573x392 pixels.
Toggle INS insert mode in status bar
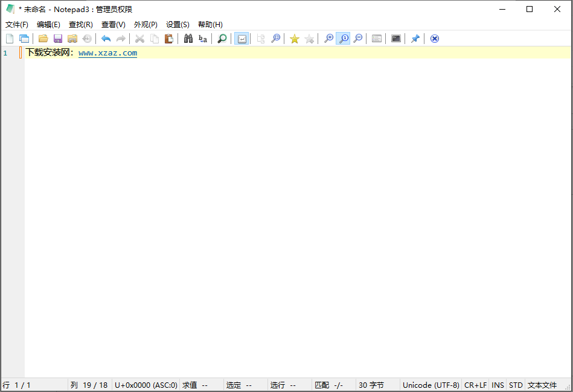(x=498, y=385)
